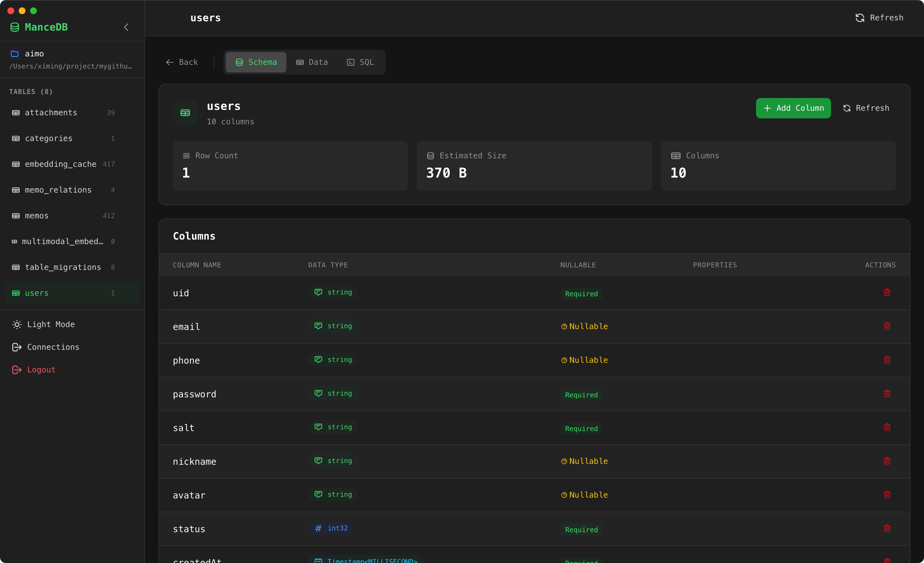
Task: Remove the password column via trash icon
Action: (887, 394)
